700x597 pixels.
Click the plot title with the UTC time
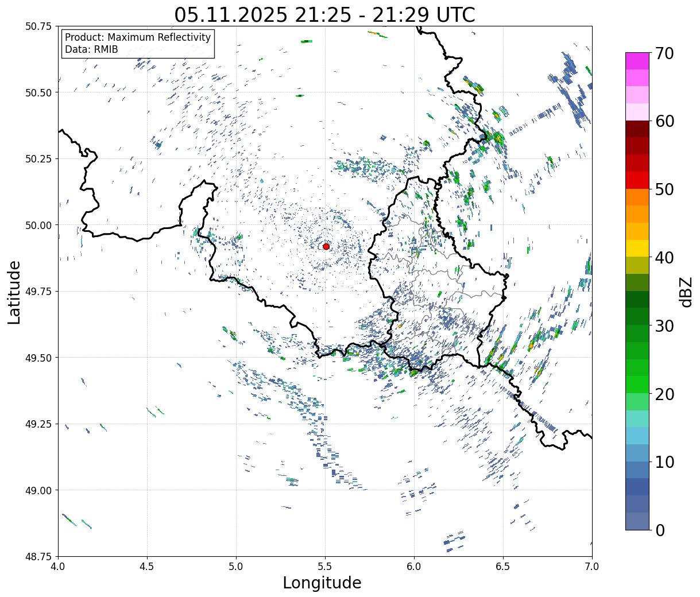325,14
